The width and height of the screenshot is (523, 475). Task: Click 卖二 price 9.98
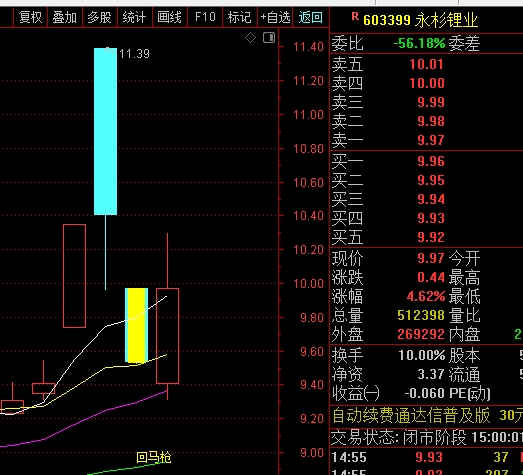[x=431, y=121]
